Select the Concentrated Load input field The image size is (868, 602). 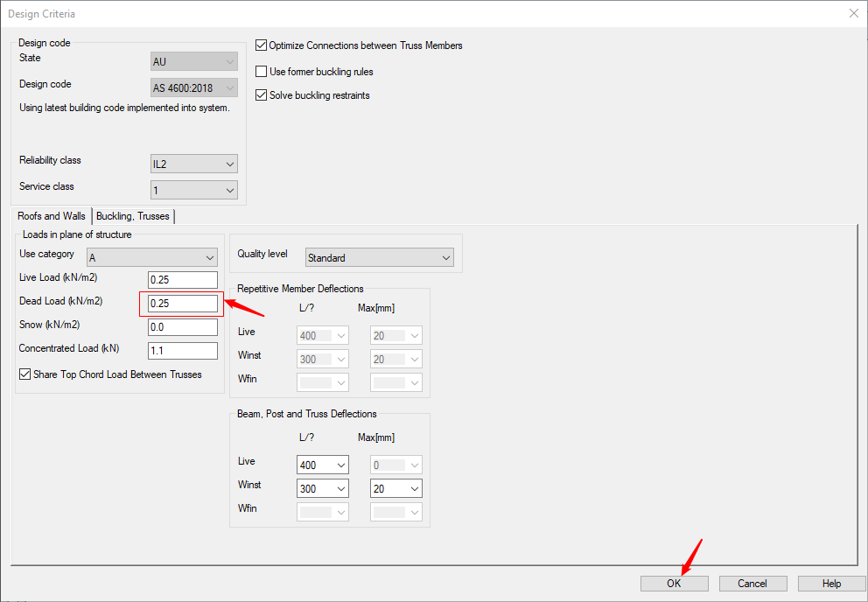[x=182, y=351]
